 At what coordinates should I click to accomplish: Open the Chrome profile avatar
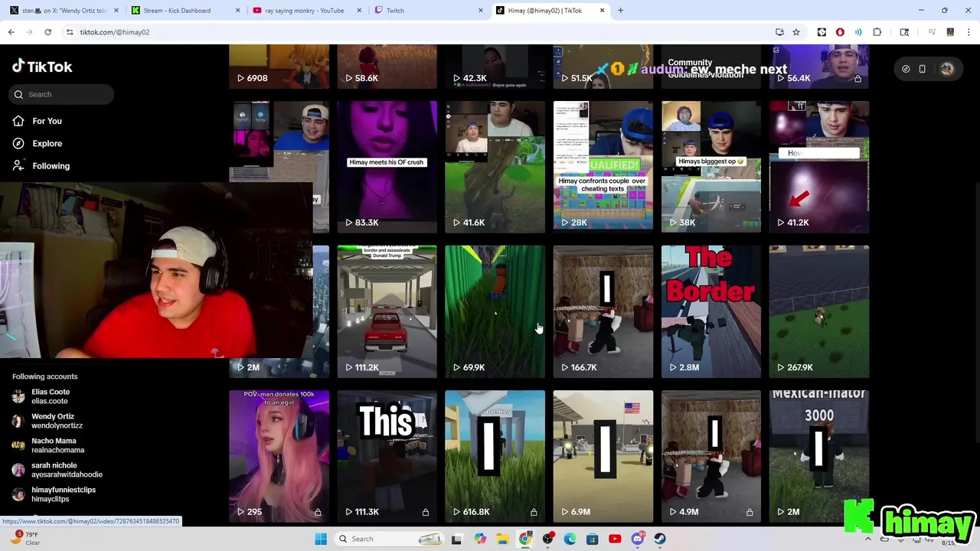pyautogui.click(x=950, y=32)
